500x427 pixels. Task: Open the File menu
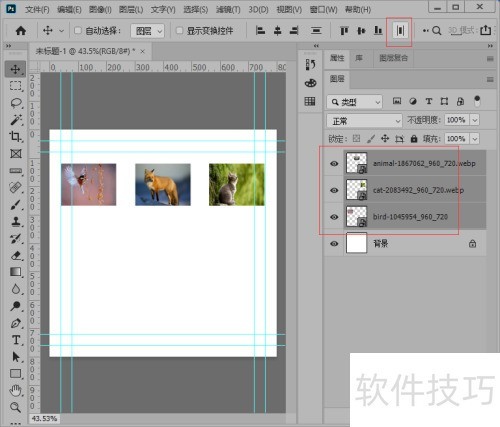click(37, 9)
